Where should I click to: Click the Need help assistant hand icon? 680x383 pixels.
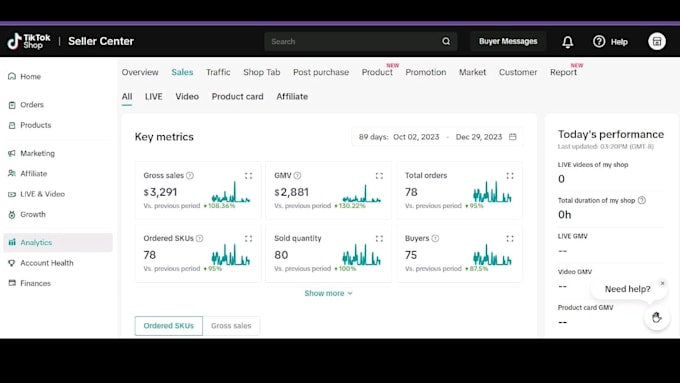pos(657,318)
